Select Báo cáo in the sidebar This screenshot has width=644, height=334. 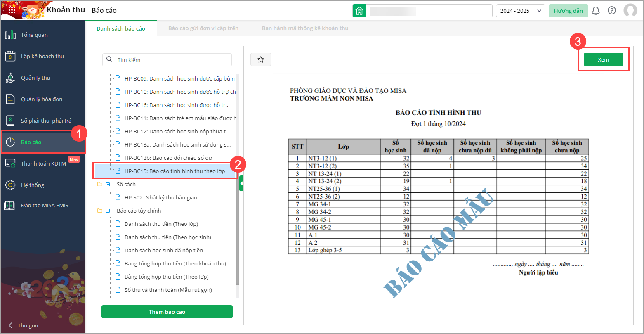(x=42, y=142)
